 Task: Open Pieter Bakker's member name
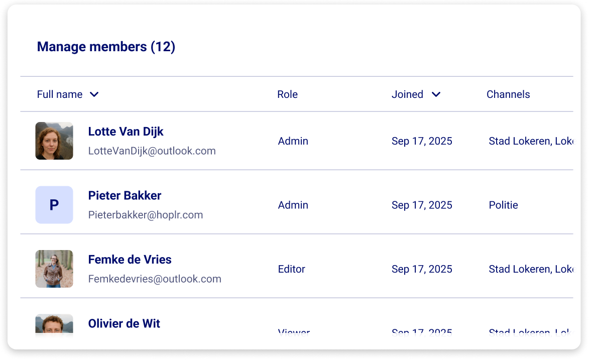click(x=125, y=195)
